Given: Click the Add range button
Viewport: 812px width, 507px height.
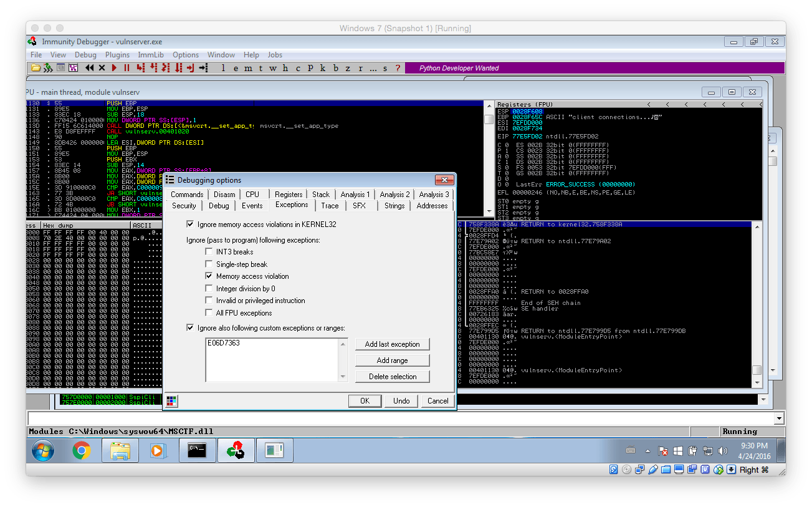Looking at the screenshot, I should [x=393, y=360].
